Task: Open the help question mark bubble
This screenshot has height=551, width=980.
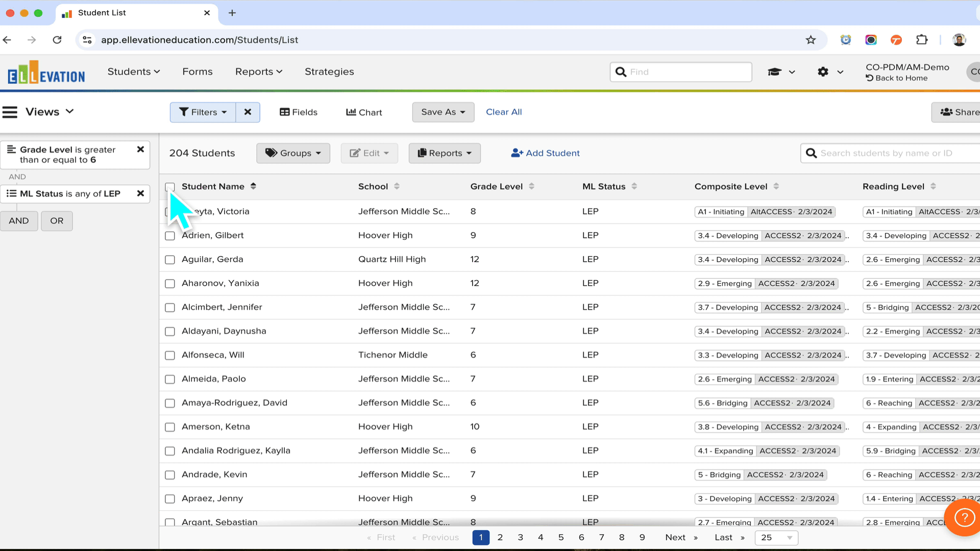Action: pos(964,517)
